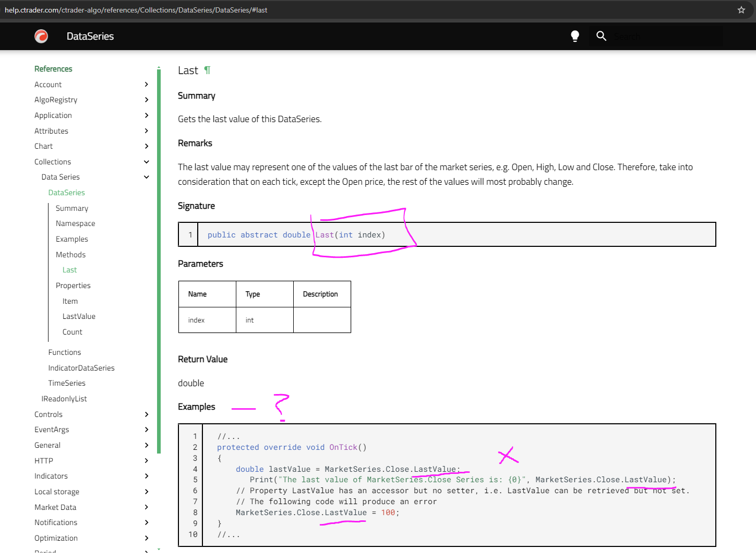Screen dimensions: 756x560
Task: Toggle the light/dark mode bulb icon
Action: coord(575,36)
